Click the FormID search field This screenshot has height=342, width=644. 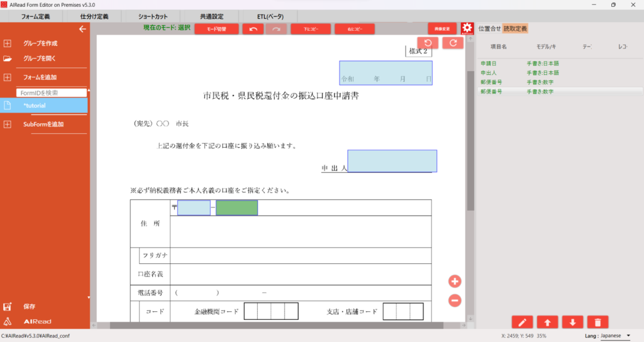[x=51, y=93]
